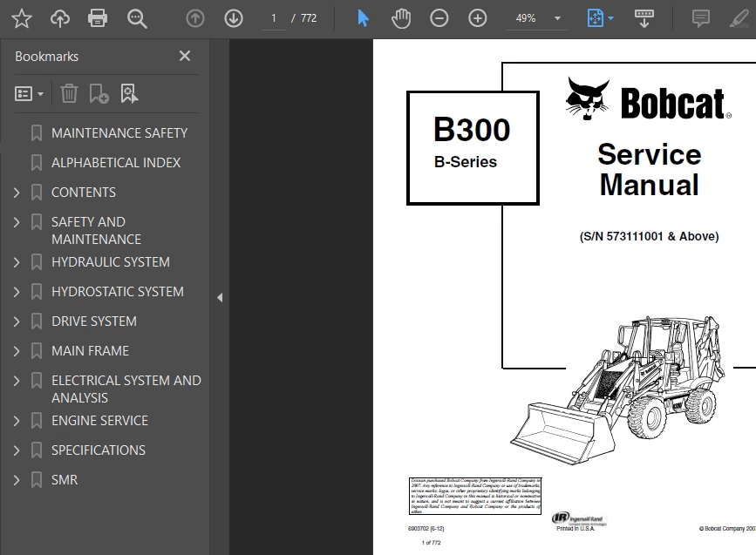Expand the ENGINE SERVICE bookmark
The width and height of the screenshot is (756, 555).
(x=16, y=420)
